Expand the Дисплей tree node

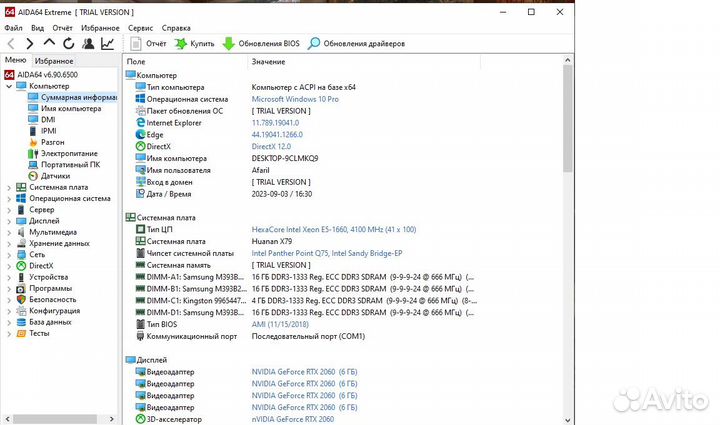pos(9,221)
